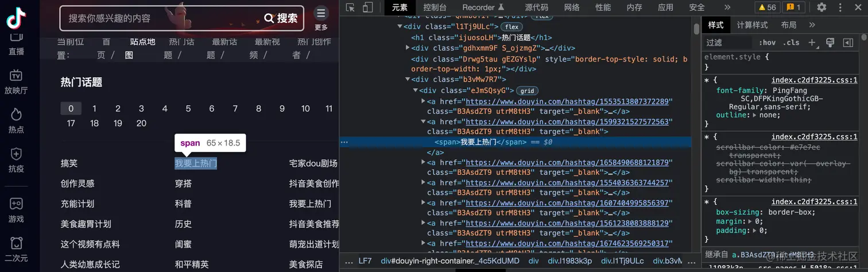Viewport: 868px width, 272px height.
Task: Collapse the div class b3vMw7R7 node
Action: click(x=408, y=79)
